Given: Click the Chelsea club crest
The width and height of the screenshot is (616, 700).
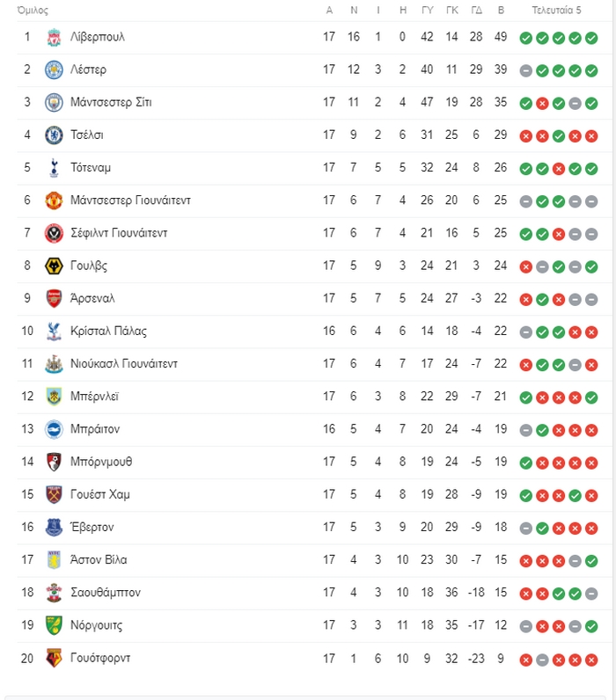Looking at the screenshot, I should [54, 135].
